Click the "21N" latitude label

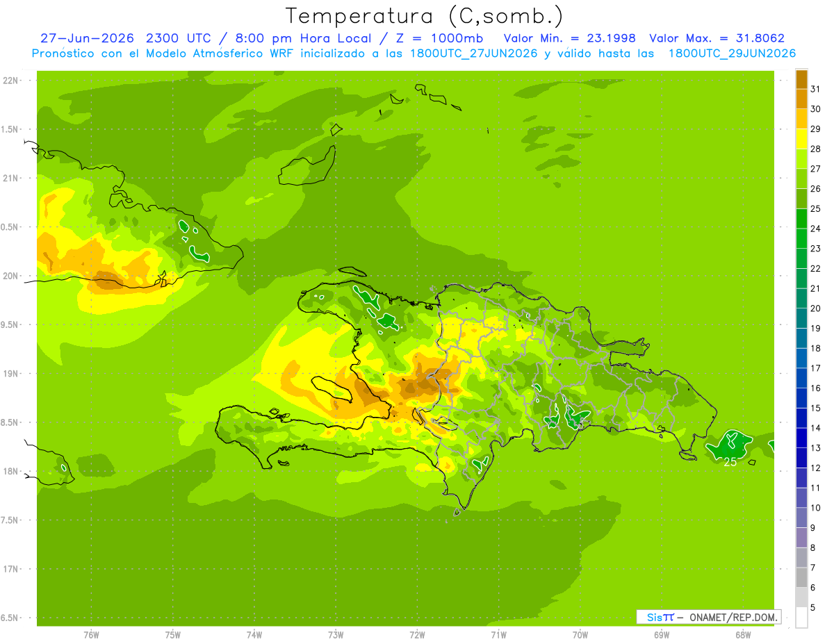click(10, 178)
